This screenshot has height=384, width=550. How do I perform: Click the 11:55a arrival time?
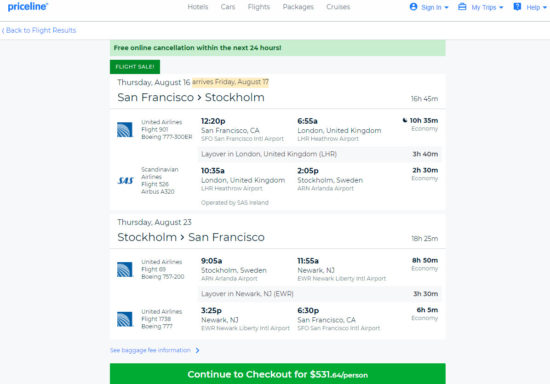308,261
